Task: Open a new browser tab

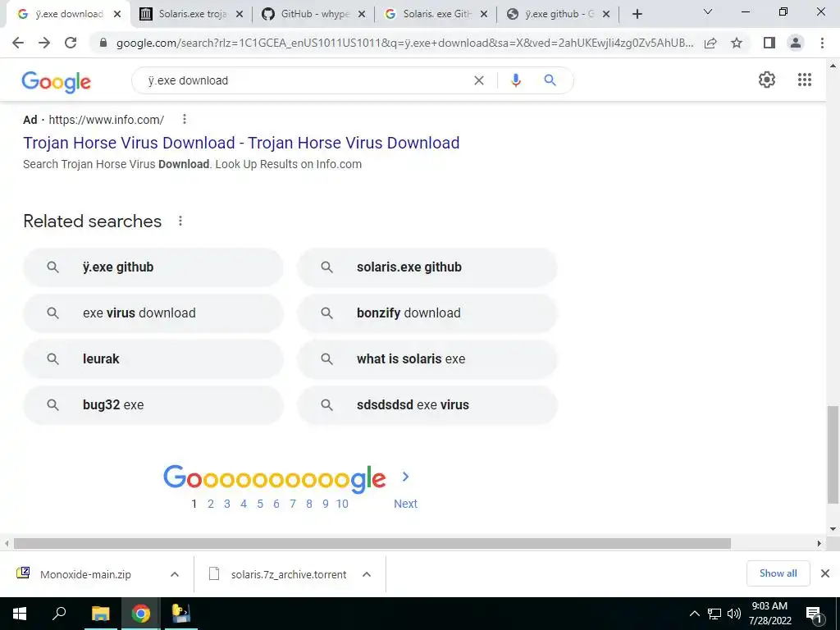Action: coord(637,15)
